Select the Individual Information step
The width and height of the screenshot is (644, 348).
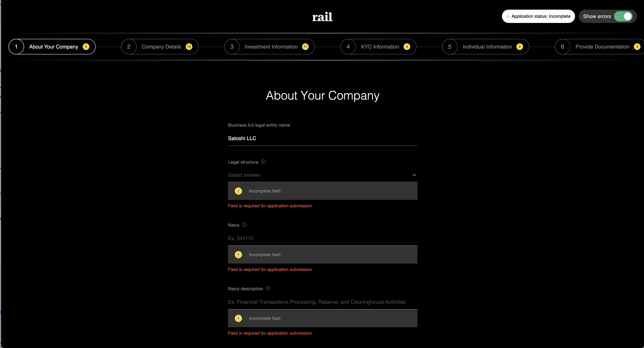(487, 46)
